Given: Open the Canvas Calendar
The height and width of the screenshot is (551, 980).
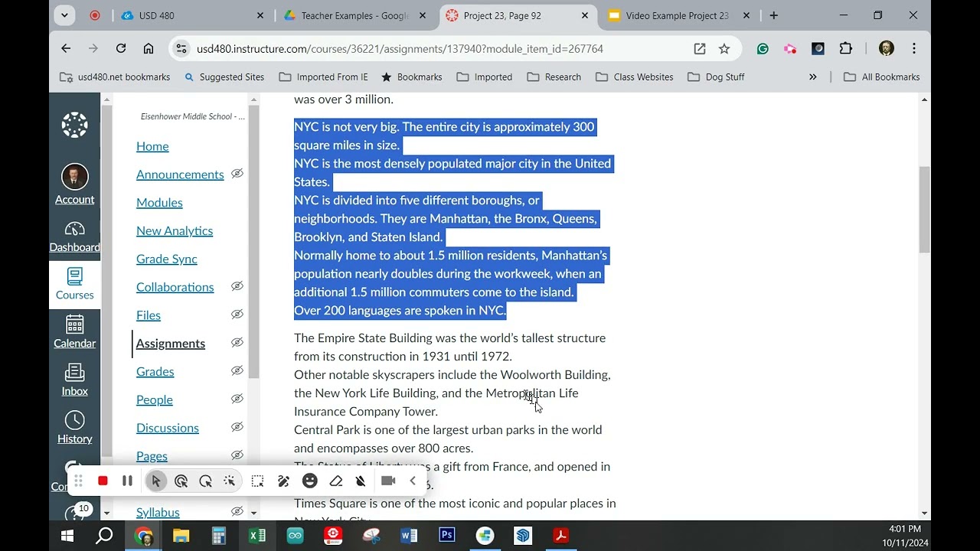Looking at the screenshot, I should (74, 332).
